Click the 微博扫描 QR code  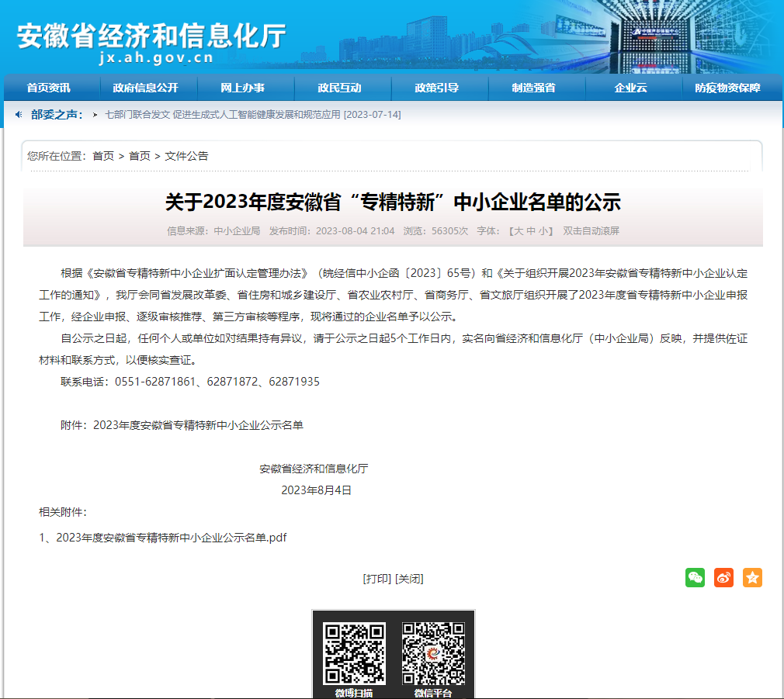click(354, 653)
